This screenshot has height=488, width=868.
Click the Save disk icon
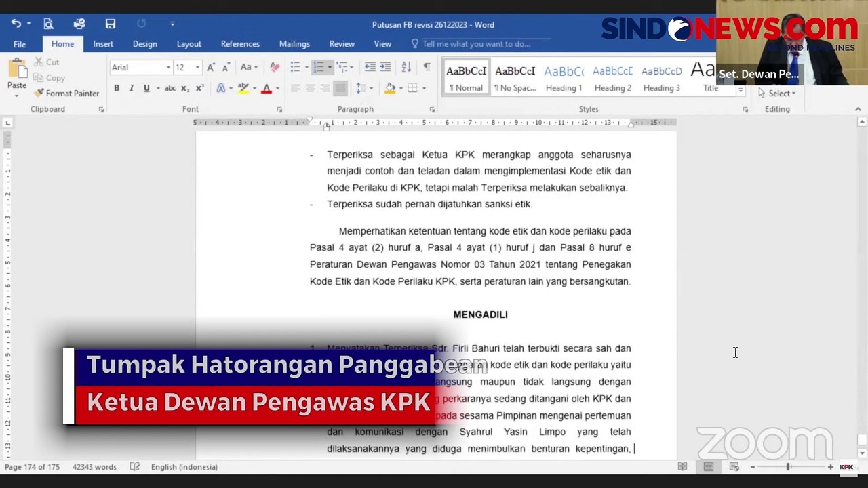(x=110, y=24)
